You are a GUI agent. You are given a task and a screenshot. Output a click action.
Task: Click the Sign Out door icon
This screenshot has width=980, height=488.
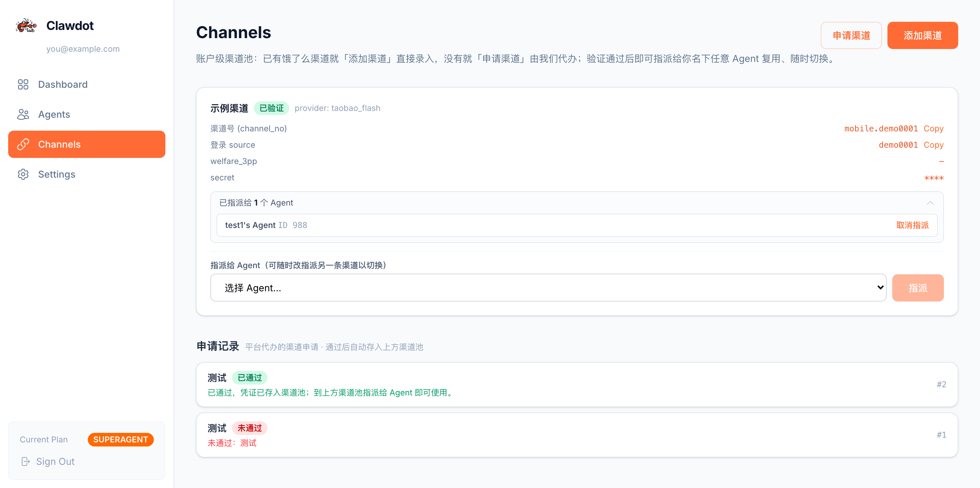point(26,461)
